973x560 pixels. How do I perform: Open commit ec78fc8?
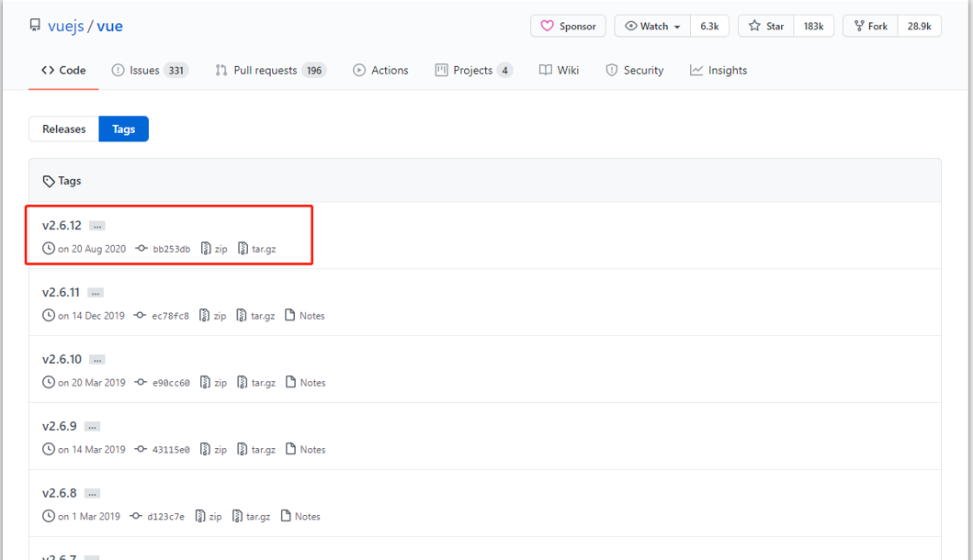pos(162,316)
